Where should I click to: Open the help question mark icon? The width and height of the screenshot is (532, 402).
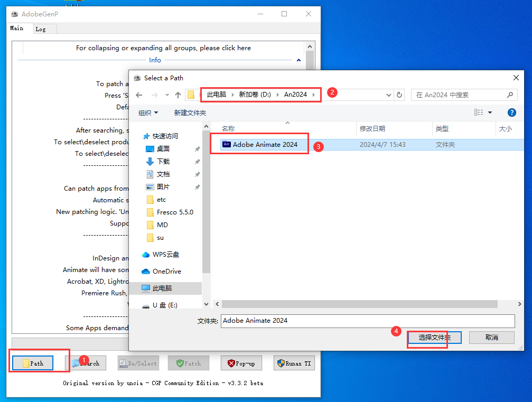(x=511, y=113)
